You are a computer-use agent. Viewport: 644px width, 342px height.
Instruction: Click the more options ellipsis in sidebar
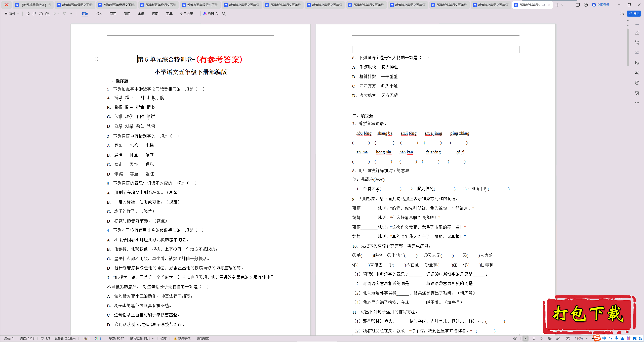(637, 103)
